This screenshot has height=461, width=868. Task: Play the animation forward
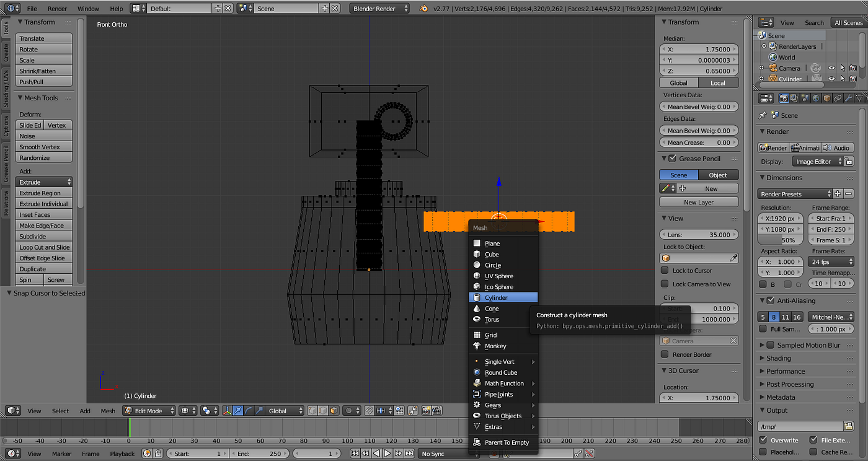pos(387,454)
